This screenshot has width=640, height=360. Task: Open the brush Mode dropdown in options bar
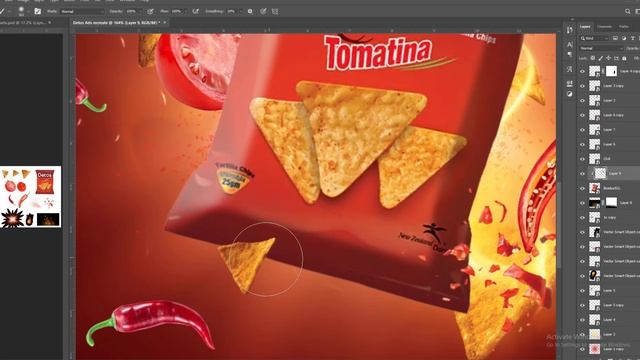coord(81,11)
